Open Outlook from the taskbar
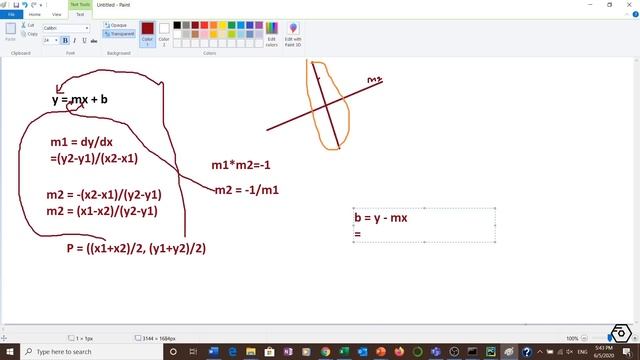 pos(362,351)
